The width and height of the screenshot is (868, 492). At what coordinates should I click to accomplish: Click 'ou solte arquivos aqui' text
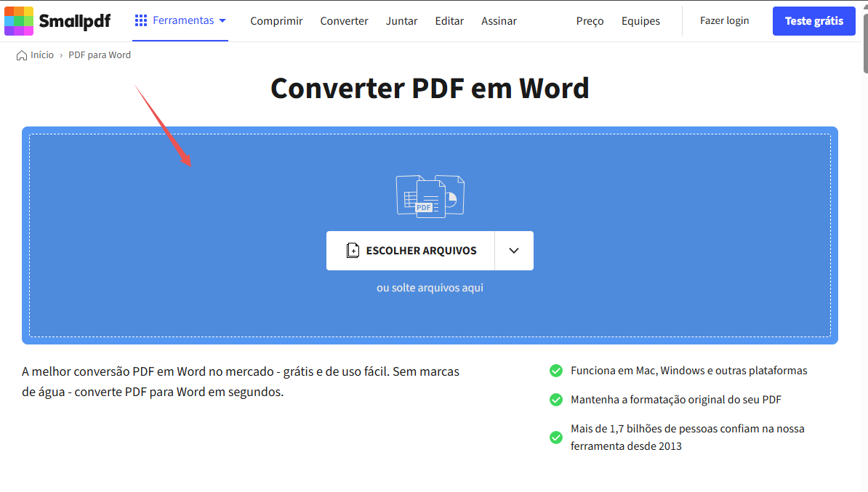pos(430,288)
